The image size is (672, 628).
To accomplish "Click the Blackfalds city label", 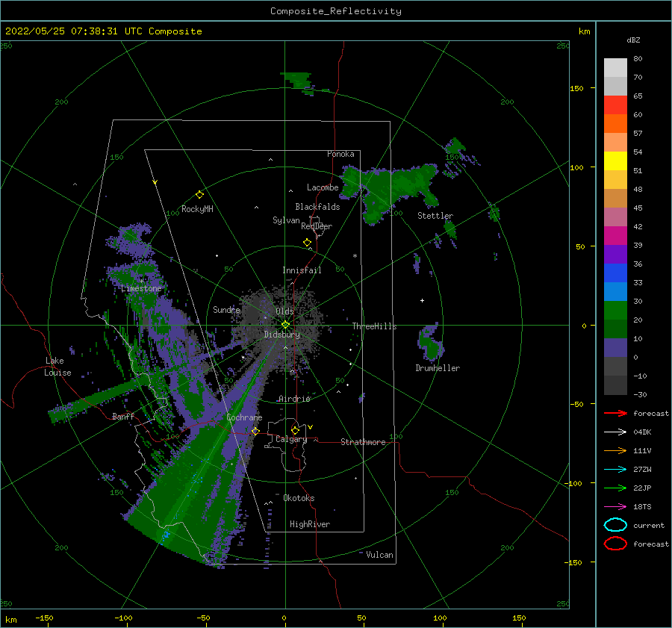I will 317,207.
